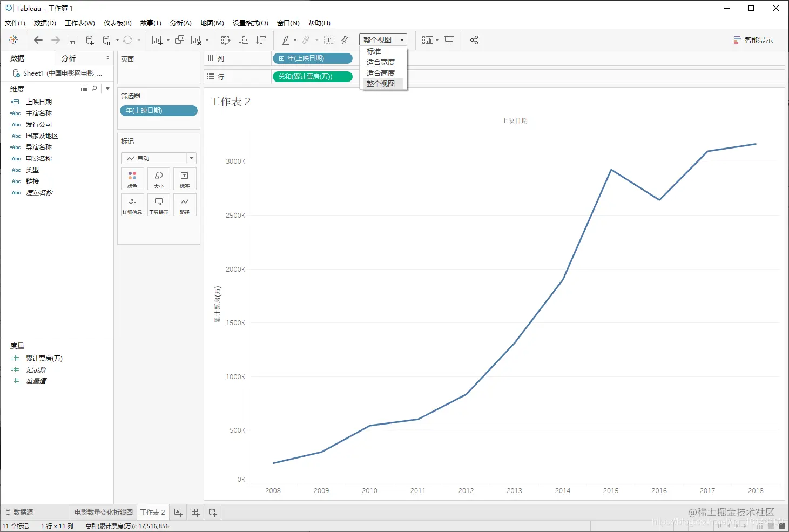Click the Group members paperclip icon
789x532 pixels.
click(306, 40)
